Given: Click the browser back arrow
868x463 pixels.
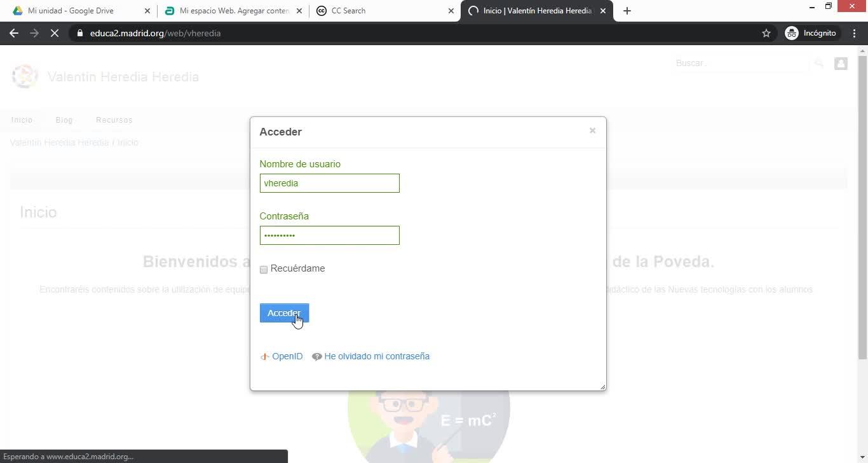Looking at the screenshot, I should (14, 33).
